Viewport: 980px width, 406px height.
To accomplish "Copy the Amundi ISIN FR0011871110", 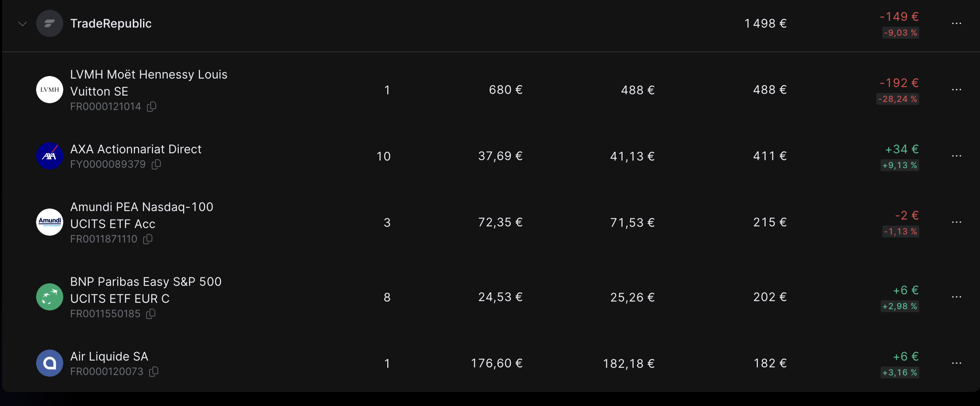I will [148, 239].
